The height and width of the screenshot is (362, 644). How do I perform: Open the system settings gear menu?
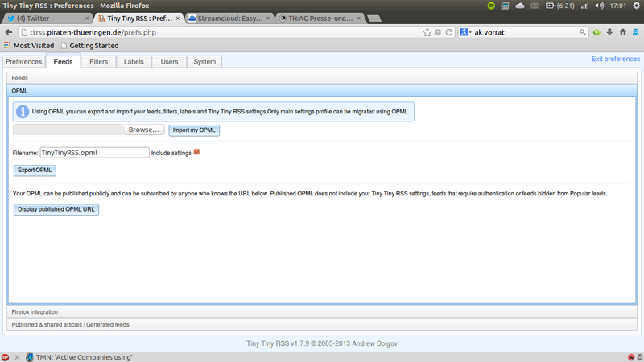pos(636,6)
